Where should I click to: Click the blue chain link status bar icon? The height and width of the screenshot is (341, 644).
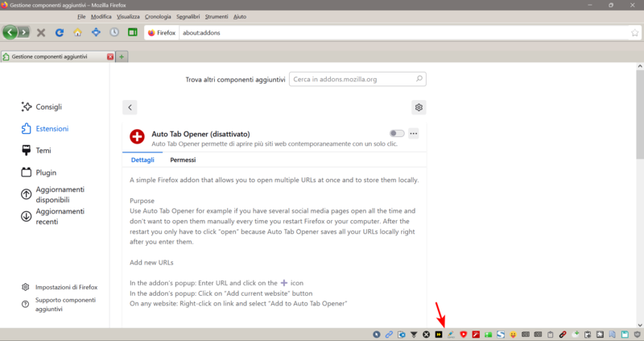(x=389, y=335)
